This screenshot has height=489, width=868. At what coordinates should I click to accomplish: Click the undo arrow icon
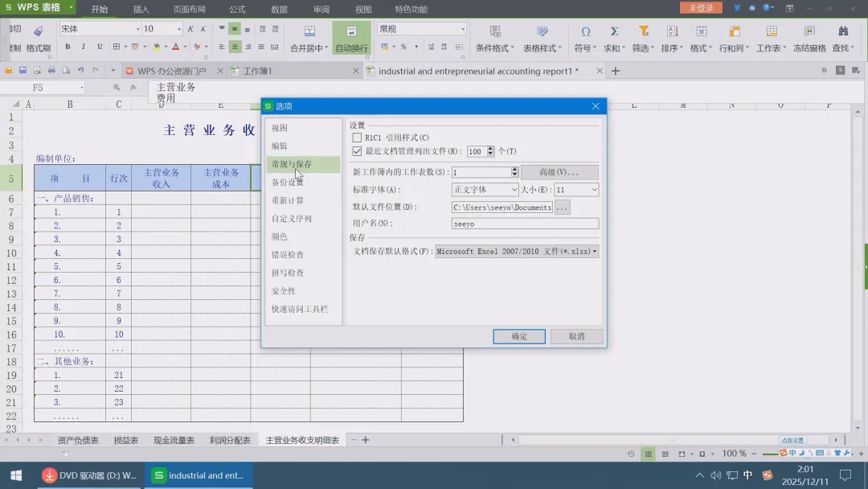(81, 70)
